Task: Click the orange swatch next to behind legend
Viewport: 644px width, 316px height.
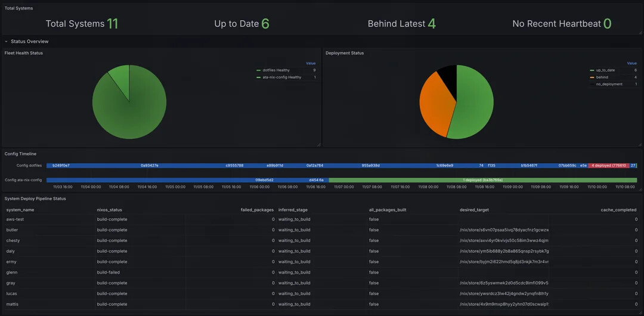Action: [x=592, y=78]
